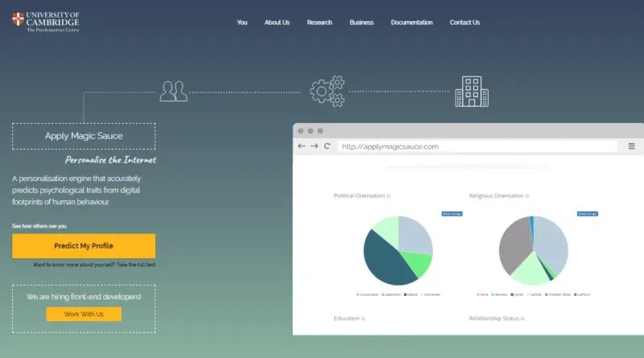Click 'We are hiring front-end developers!' text
644x358 pixels.
point(84,296)
